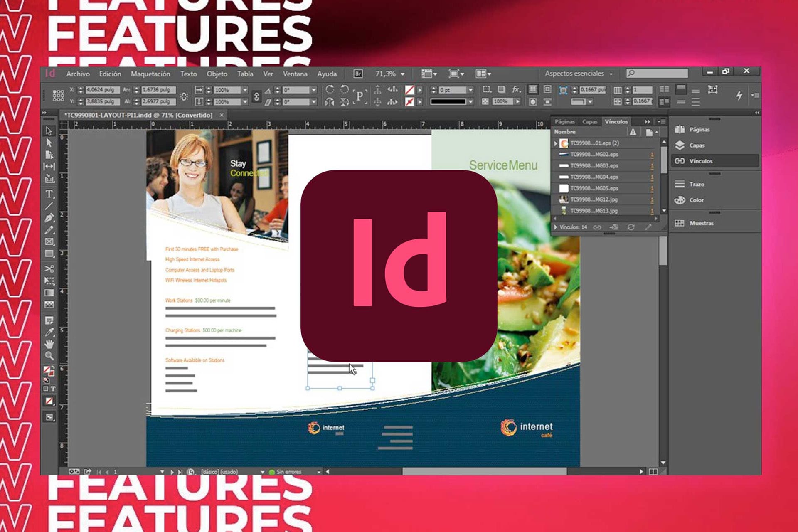Open the screen mode dropdown
The height and width of the screenshot is (532, 798).
coord(456,74)
